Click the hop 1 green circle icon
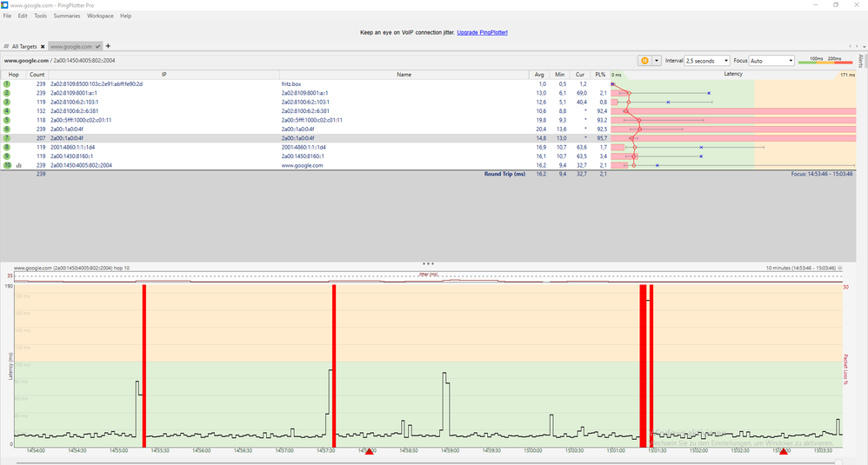868x465 pixels. [7, 84]
